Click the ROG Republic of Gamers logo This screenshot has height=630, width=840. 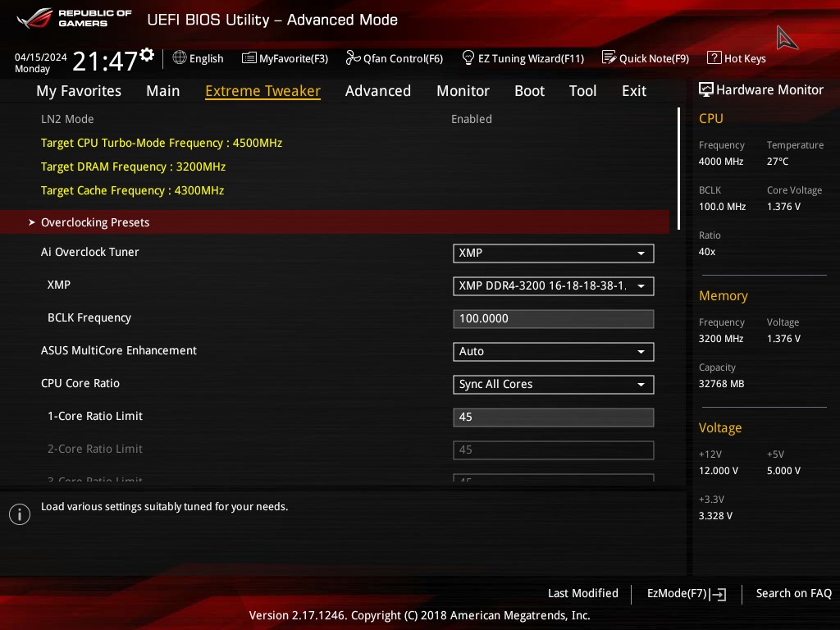(74, 18)
